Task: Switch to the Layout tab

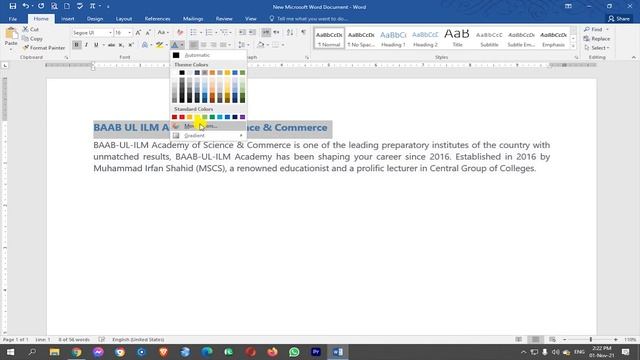Action: tap(124, 19)
